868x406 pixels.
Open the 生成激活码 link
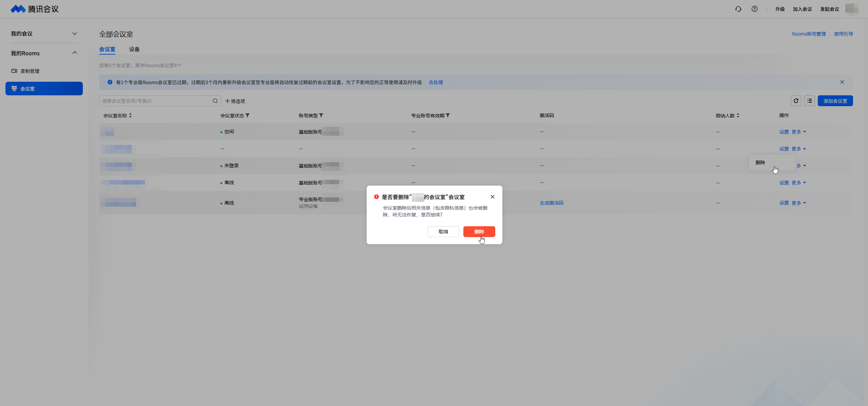[x=551, y=203]
